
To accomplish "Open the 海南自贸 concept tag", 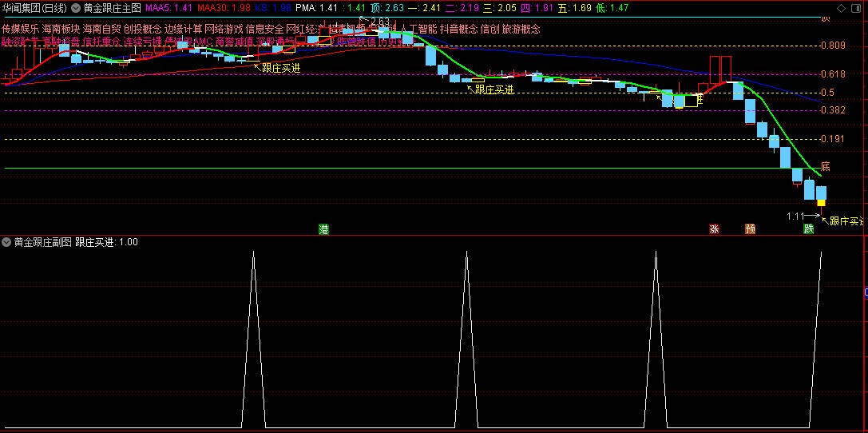I will pos(102,30).
